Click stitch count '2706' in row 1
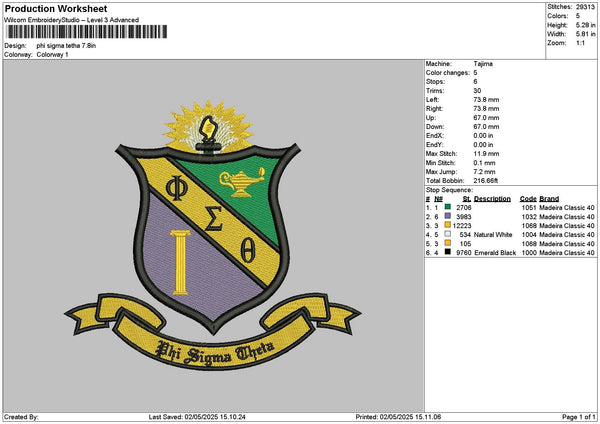Screen dimensions: 600x424 point(464,207)
